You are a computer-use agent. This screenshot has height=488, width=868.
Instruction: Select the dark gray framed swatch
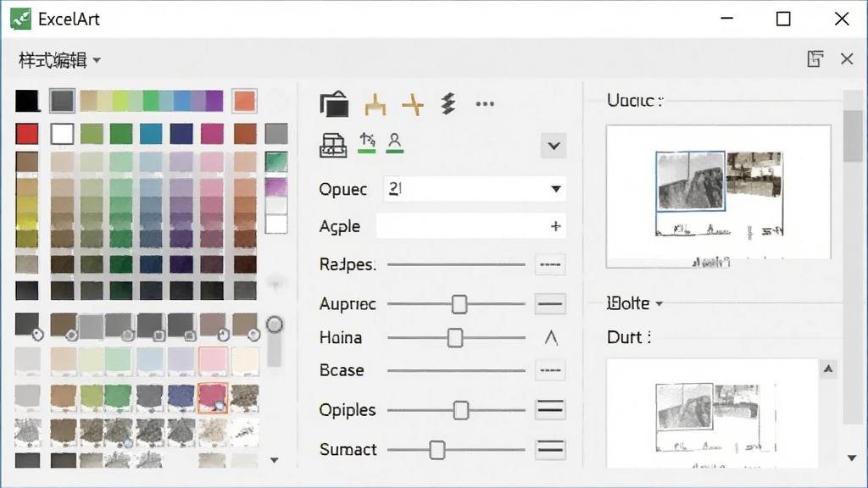click(x=61, y=102)
